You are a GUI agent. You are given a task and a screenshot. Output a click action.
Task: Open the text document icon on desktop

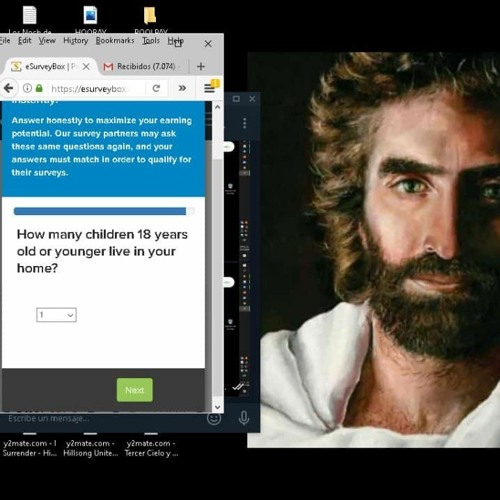(x=30, y=20)
